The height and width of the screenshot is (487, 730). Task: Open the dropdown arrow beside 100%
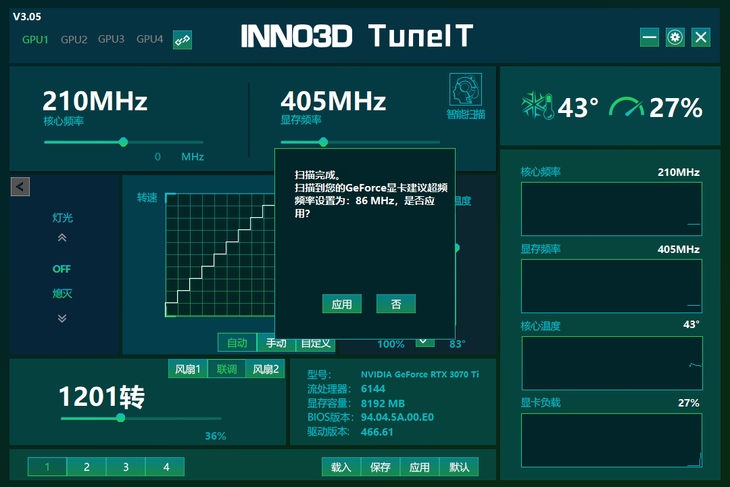pos(424,340)
